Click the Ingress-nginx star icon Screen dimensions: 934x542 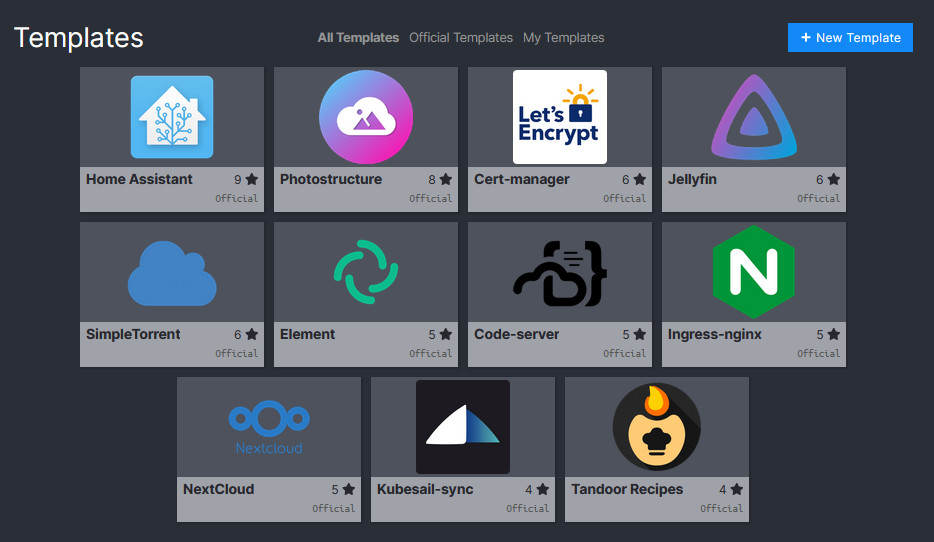(834, 334)
